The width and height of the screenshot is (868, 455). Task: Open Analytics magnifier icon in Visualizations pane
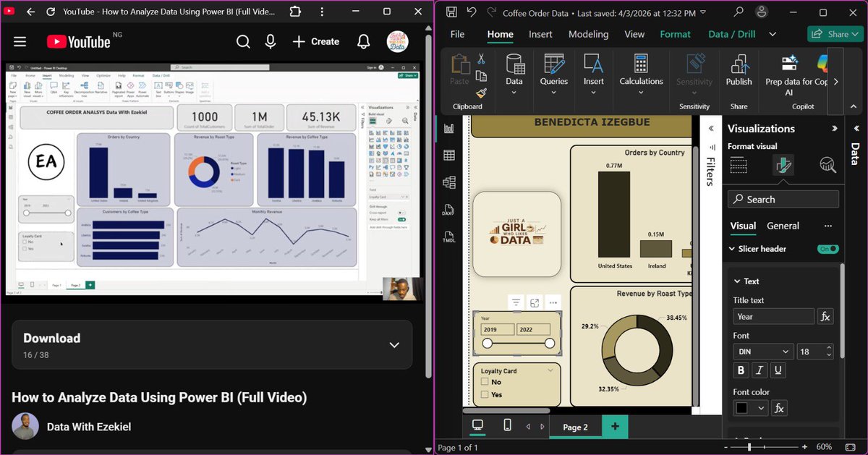coord(827,165)
